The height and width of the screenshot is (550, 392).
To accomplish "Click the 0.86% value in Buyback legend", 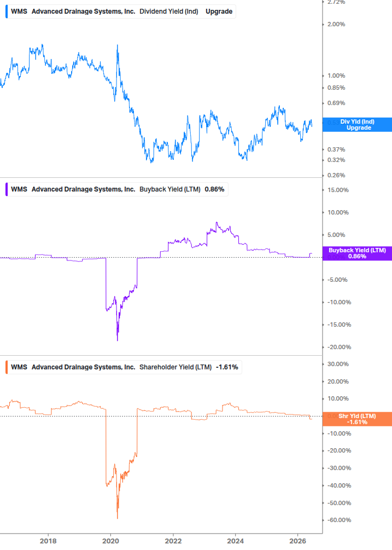I will 214,189.
